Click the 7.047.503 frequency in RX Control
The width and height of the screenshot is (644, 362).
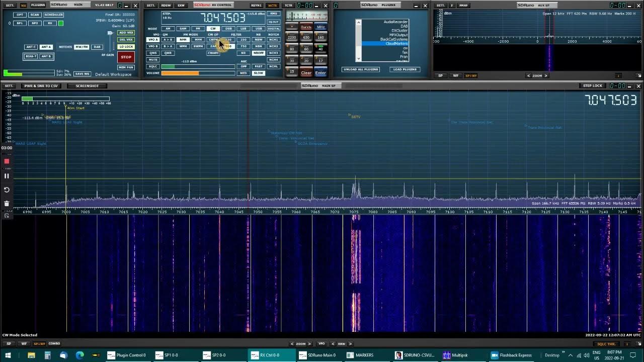223,18
